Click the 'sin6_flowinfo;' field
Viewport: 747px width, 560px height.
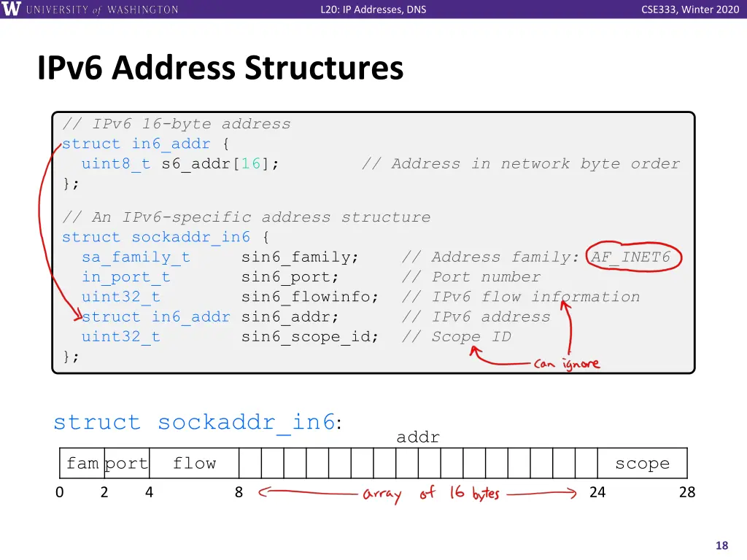pyautogui.click(x=309, y=297)
